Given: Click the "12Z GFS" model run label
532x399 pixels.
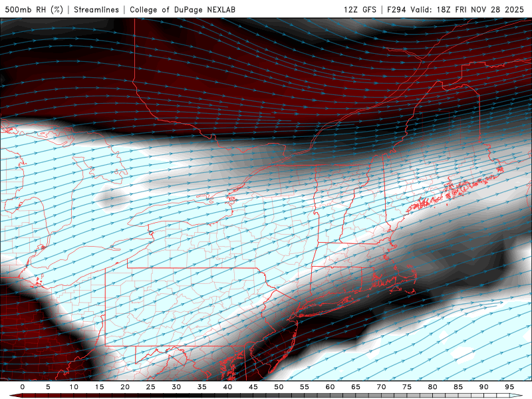Looking at the screenshot, I should coord(360,9).
